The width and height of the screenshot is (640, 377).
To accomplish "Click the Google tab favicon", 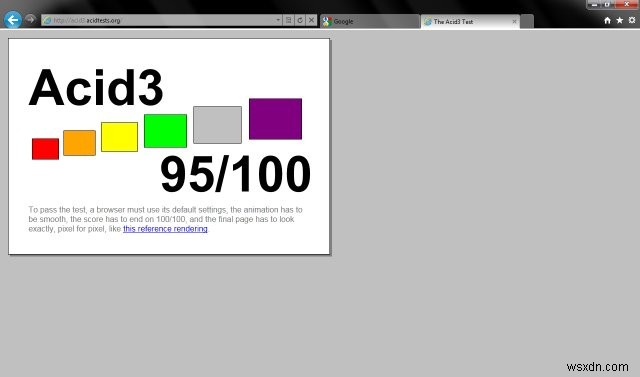I will click(x=327, y=22).
